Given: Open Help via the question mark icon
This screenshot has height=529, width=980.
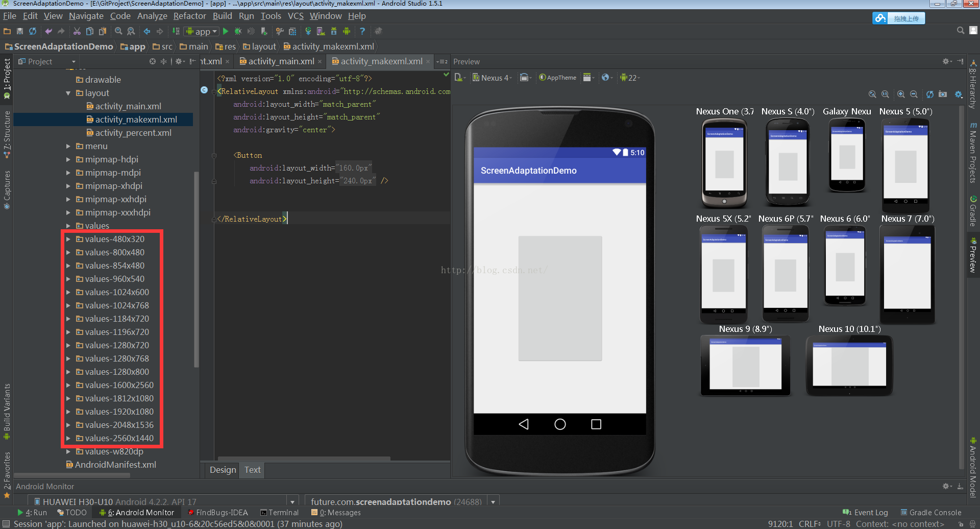Looking at the screenshot, I should [x=362, y=31].
